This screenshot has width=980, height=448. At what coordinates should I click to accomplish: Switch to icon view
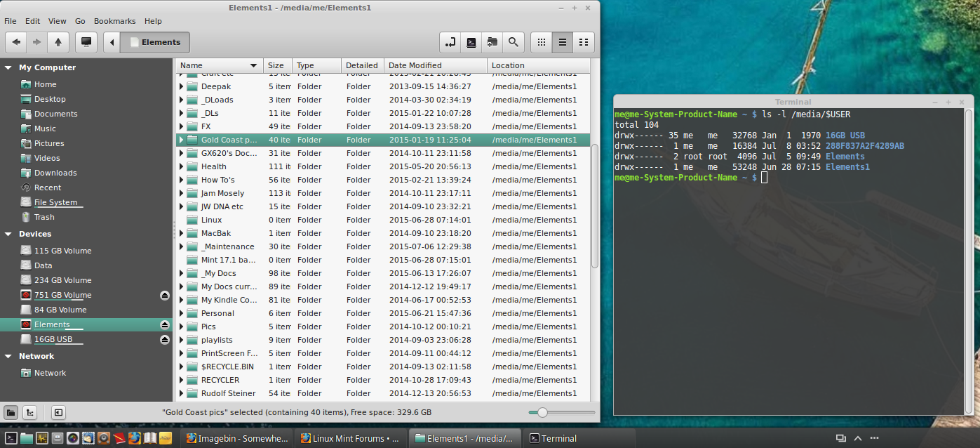coord(541,42)
